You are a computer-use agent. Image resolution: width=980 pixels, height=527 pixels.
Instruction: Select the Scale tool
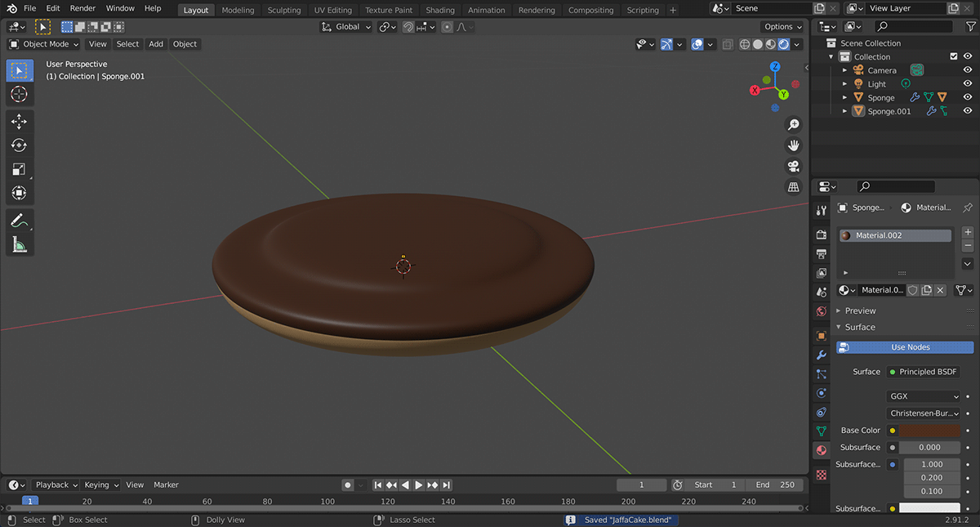coord(19,169)
